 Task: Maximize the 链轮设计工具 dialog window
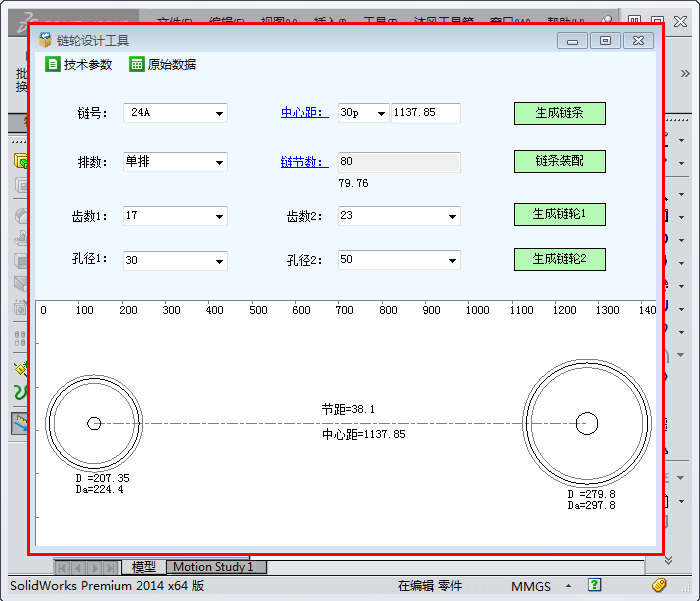coord(605,41)
